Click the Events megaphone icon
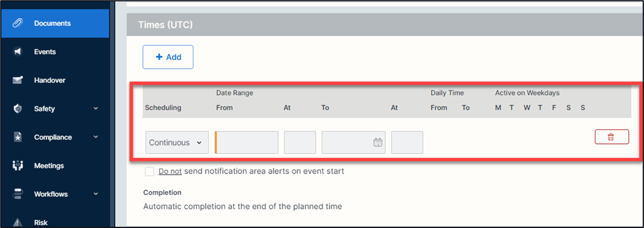Image resolution: width=644 pixels, height=228 pixels. point(18,51)
